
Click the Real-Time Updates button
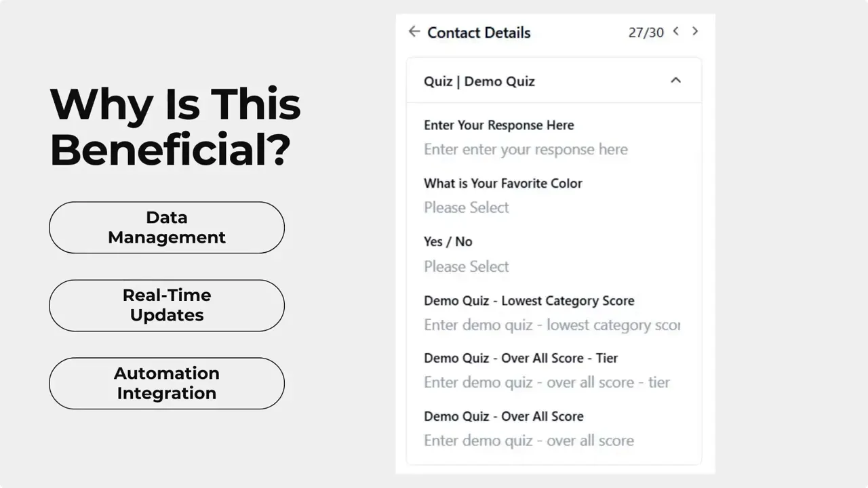[x=166, y=305]
